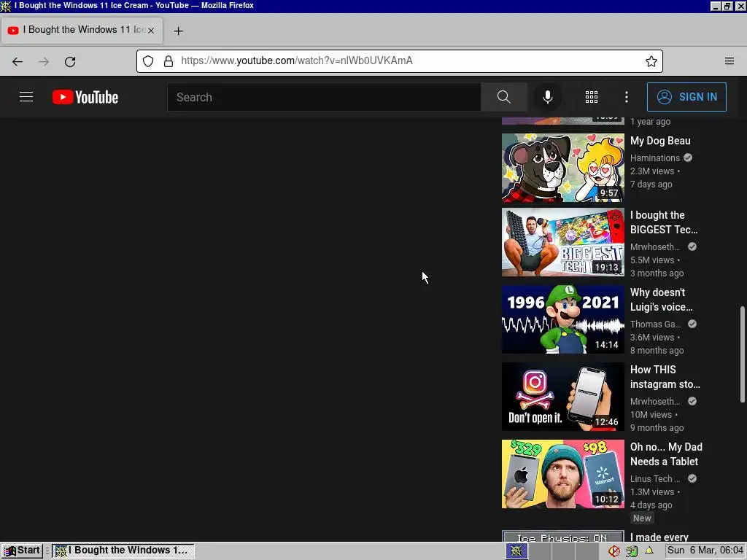
Task: Focus the YouTube Search field
Action: pyautogui.click(x=324, y=97)
